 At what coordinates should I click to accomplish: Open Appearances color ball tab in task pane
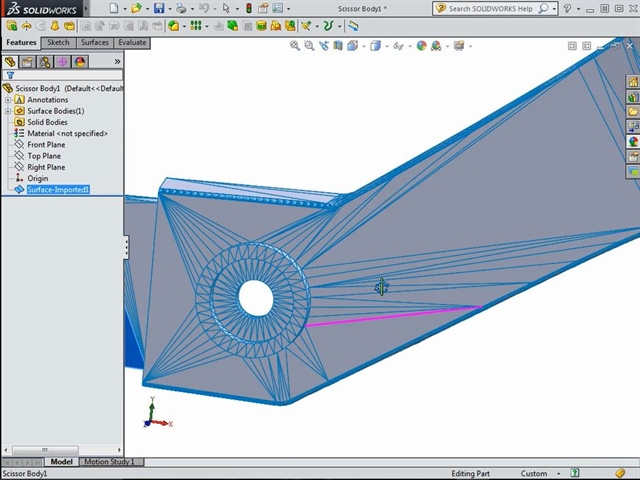(x=633, y=141)
